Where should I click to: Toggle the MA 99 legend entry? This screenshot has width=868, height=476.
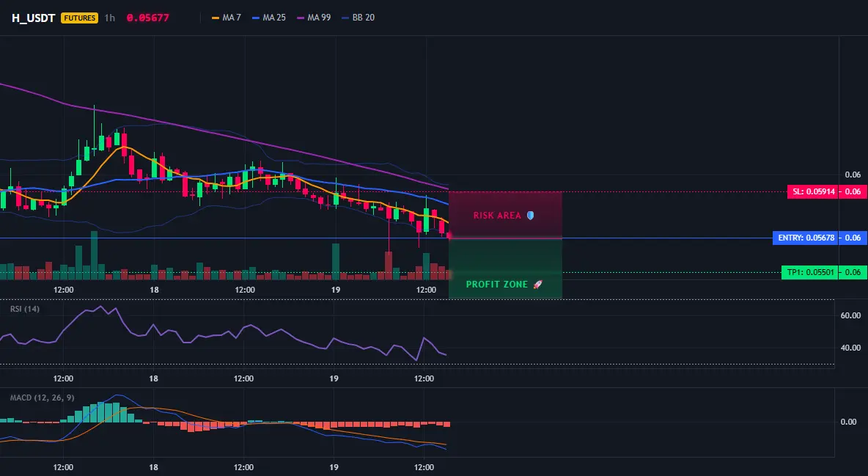tap(314, 18)
